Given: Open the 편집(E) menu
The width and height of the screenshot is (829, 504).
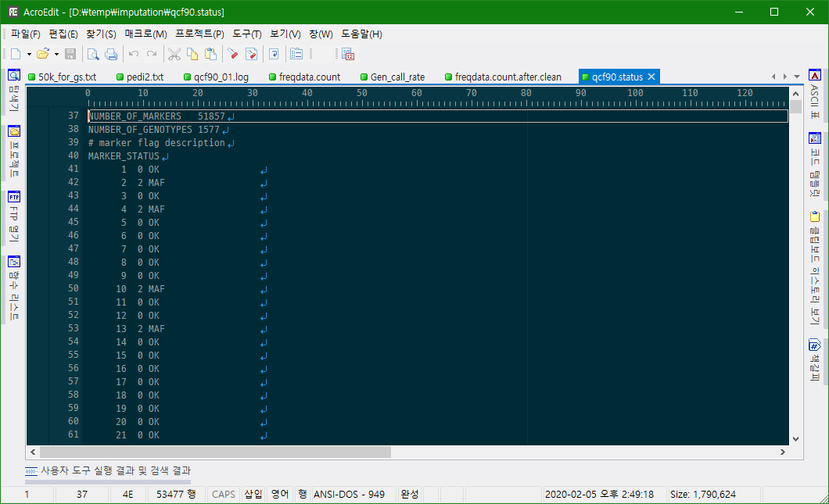Looking at the screenshot, I should tap(63, 34).
